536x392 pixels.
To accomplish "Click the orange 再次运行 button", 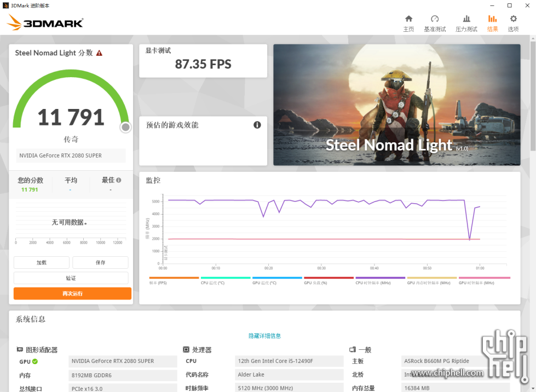I will pyautogui.click(x=72, y=293).
